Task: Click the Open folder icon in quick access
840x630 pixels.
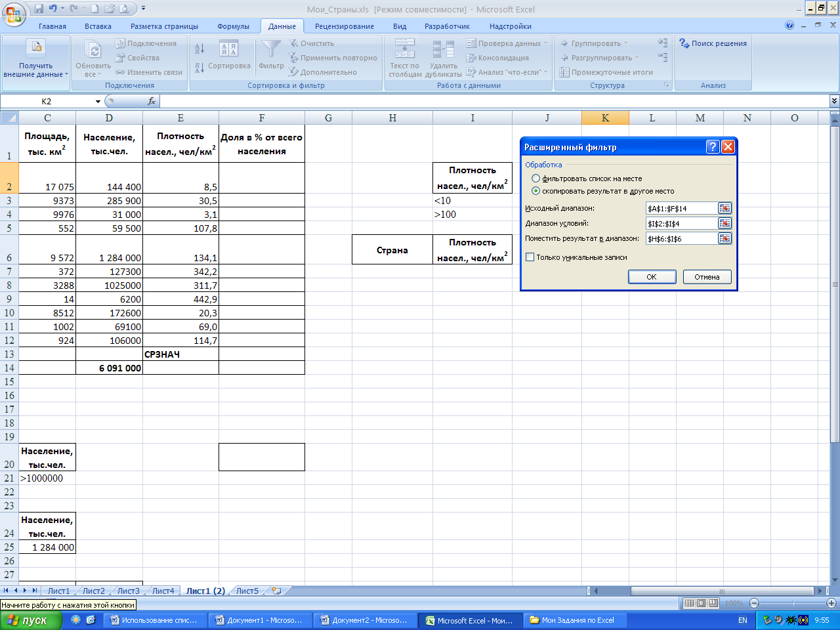Action: [x=109, y=9]
